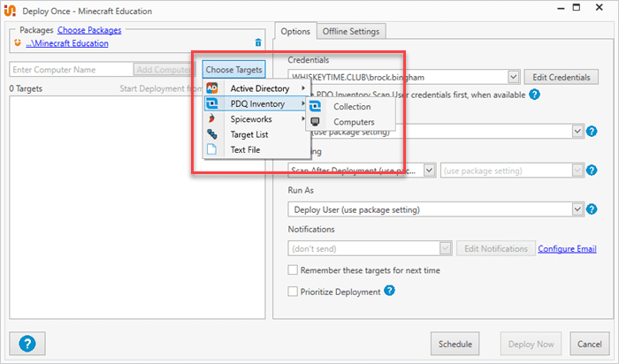Click the PDQ Inventory menu icon
The width and height of the screenshot is (619, 364).
point(212,103)
